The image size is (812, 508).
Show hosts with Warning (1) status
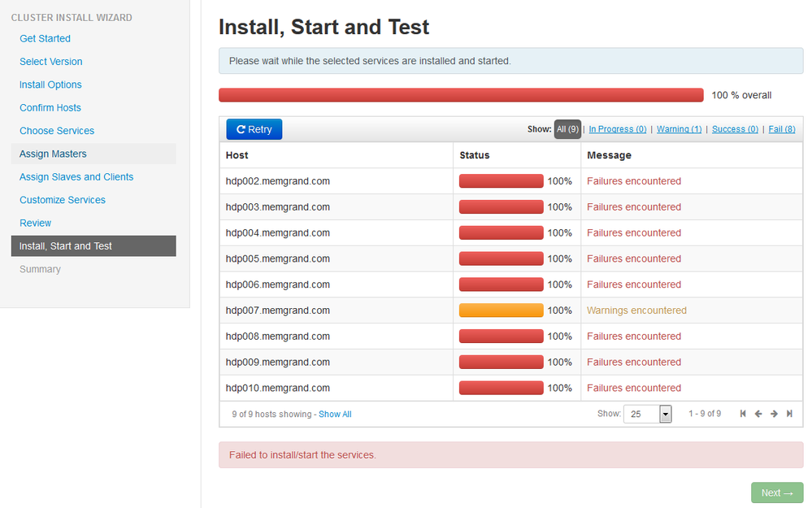(x=679, y=129)
